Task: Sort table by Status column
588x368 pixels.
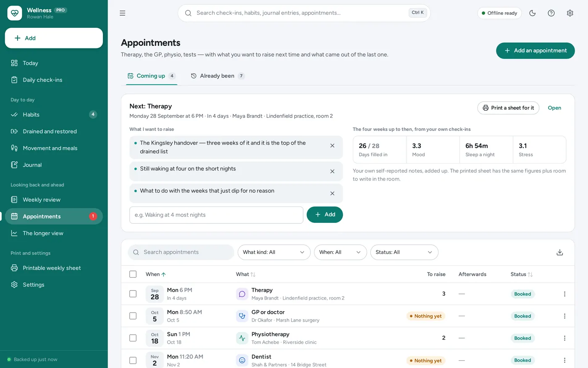Action: point(522,274)
